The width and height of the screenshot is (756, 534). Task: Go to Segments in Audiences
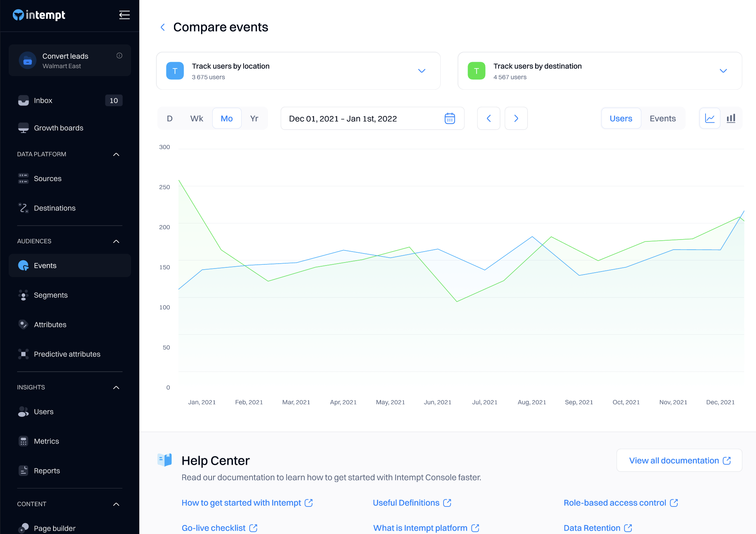click(50, 295)
